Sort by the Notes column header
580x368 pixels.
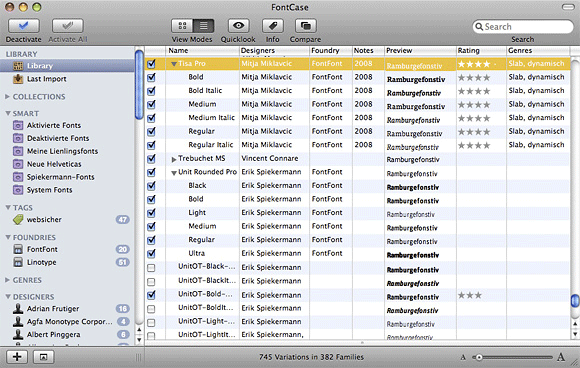[x=368, y=51]
